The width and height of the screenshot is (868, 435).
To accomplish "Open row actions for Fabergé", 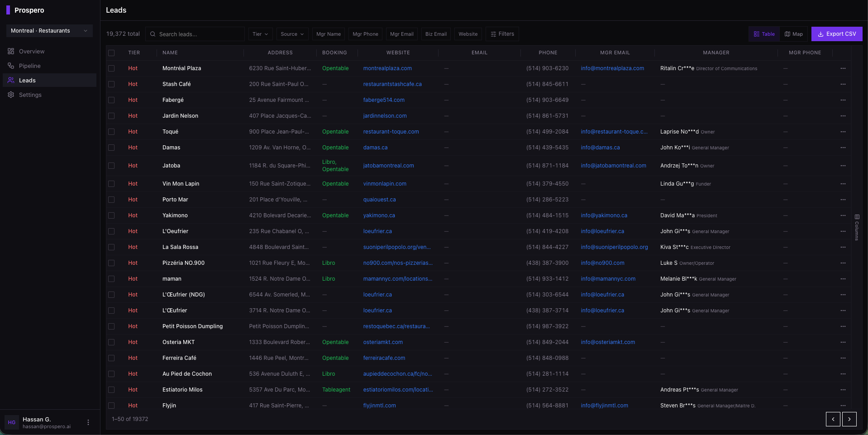I will click(843, 100).
